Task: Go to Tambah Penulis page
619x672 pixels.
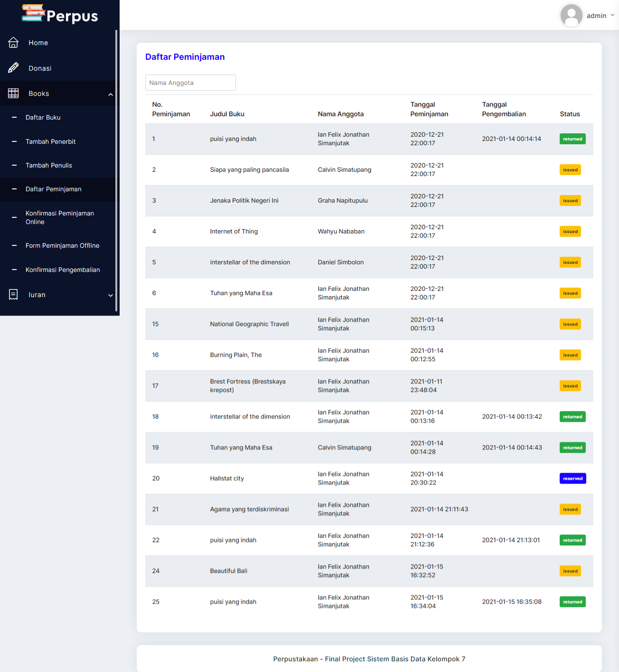Action: click(x=49, y=165)
